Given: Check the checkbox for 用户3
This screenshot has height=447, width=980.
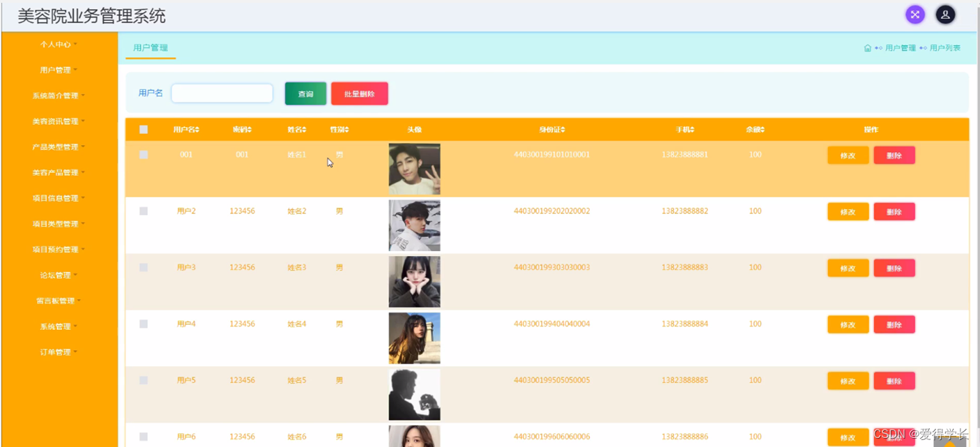Looking at the screenshot, I should click(144, 268).
